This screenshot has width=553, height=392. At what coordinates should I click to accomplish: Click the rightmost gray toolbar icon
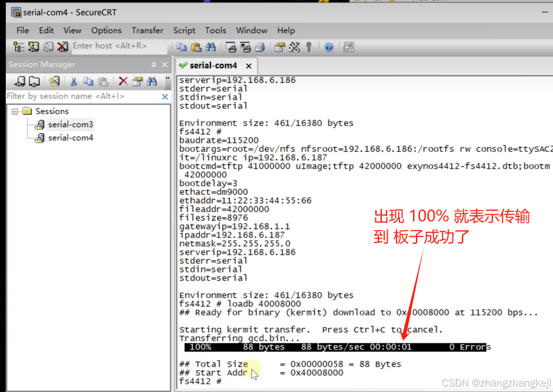(348, 47)
